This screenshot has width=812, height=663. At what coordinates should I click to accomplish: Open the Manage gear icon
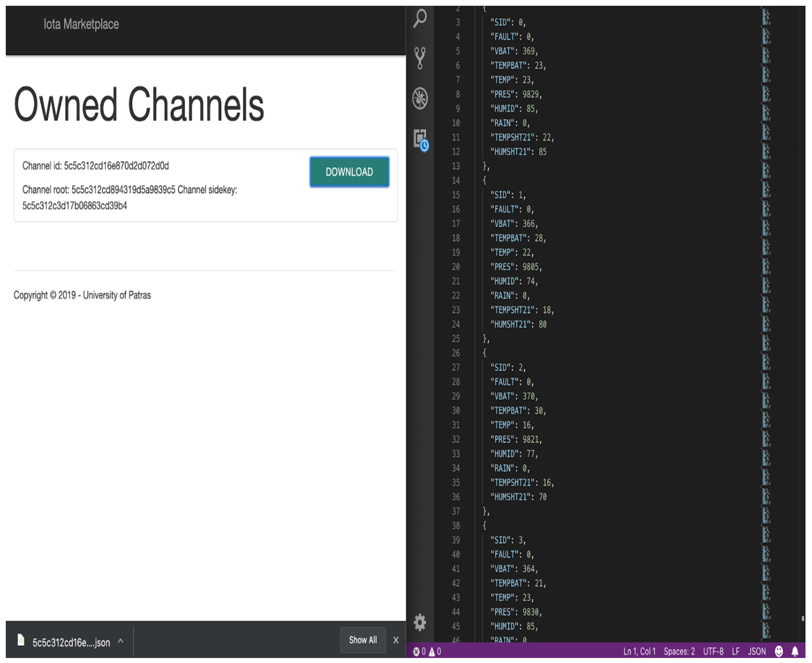pyautogui.click(x=420, y=622)
